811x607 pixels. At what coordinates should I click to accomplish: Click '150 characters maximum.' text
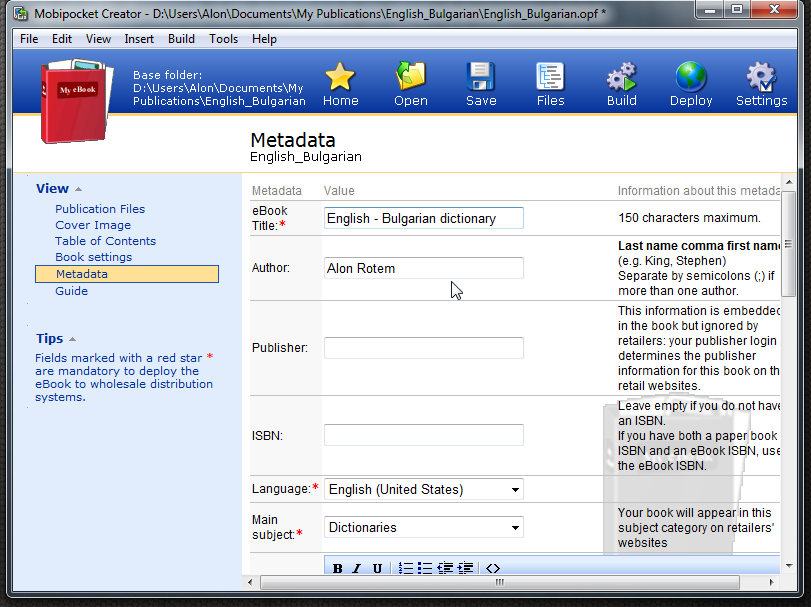[x=689, y=218]
